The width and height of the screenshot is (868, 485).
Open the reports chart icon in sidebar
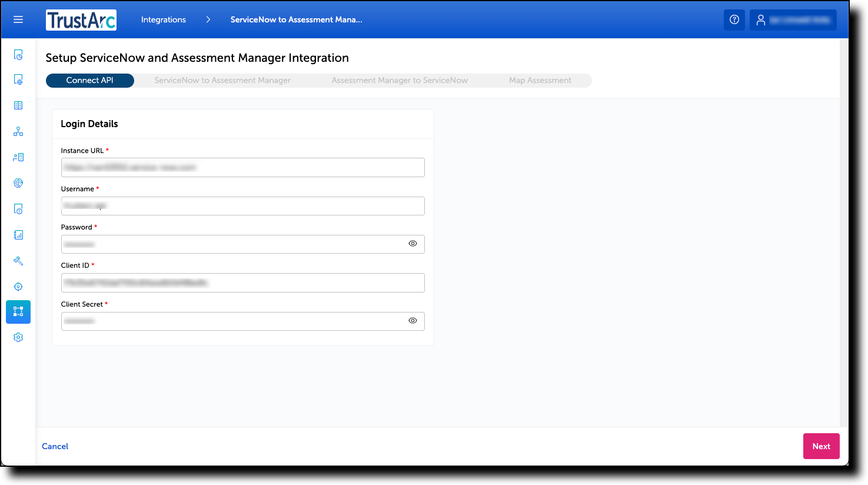pos(18,234)
